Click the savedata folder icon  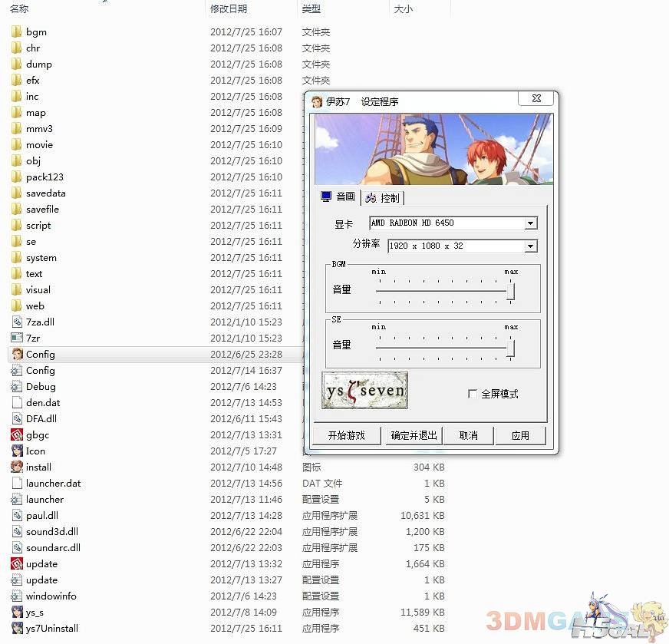click(16, 193)
